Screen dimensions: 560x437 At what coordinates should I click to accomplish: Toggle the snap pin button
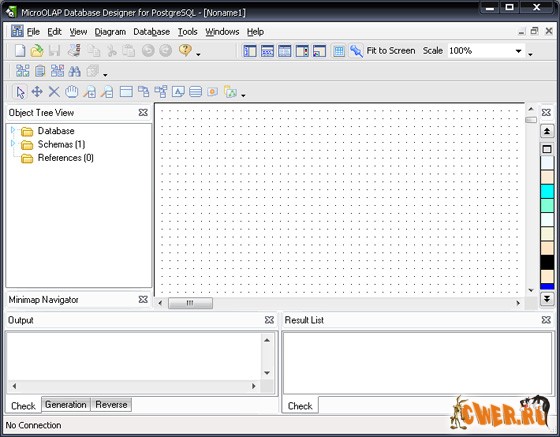tap(356, 51)
